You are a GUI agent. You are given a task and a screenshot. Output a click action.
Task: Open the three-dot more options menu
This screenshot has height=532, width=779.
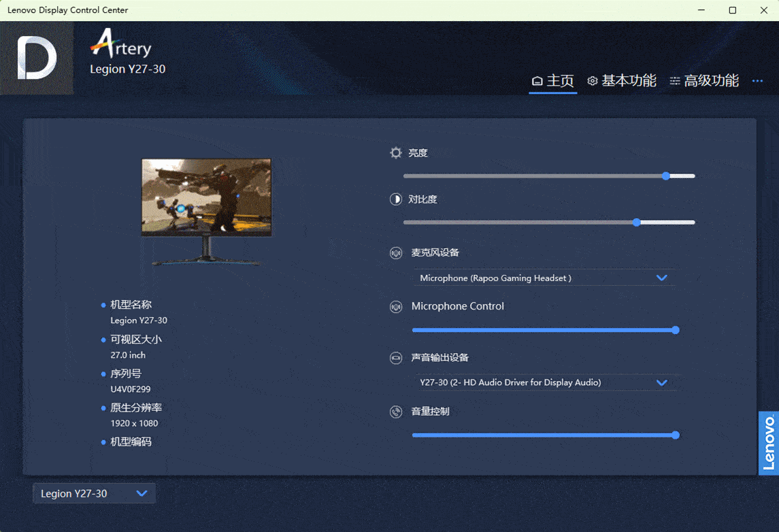coord(757,80)
